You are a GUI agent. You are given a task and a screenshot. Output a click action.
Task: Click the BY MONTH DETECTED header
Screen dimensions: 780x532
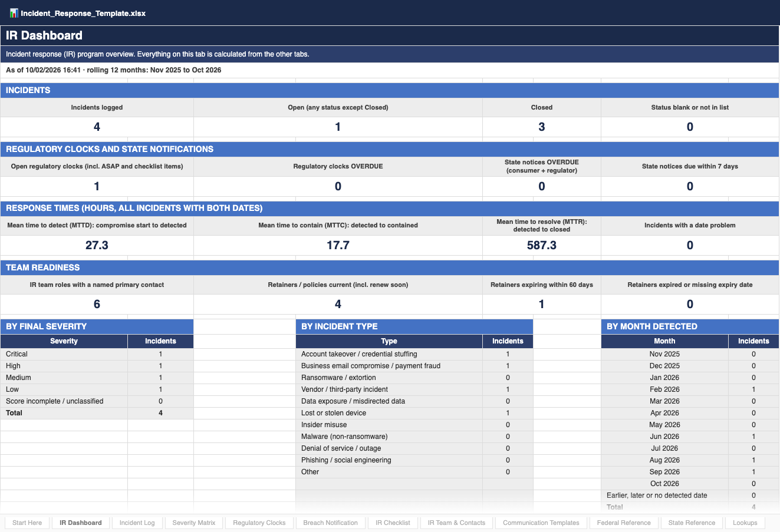pos(690,326)
